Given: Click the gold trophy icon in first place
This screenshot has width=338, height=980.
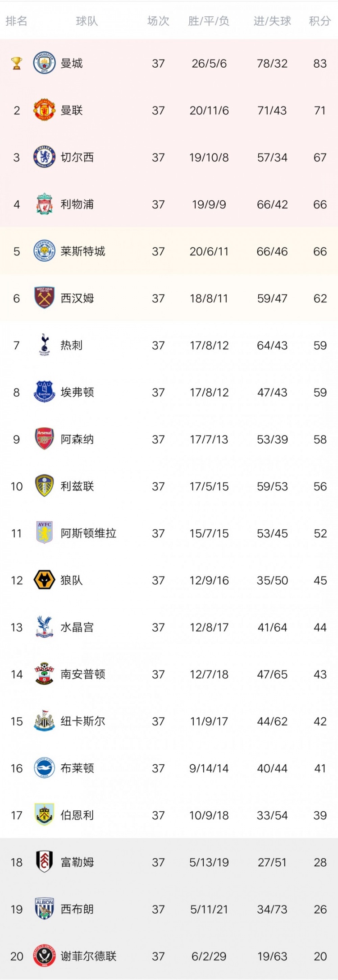Looking at the screenshot, I should click(x=17, y=63).
